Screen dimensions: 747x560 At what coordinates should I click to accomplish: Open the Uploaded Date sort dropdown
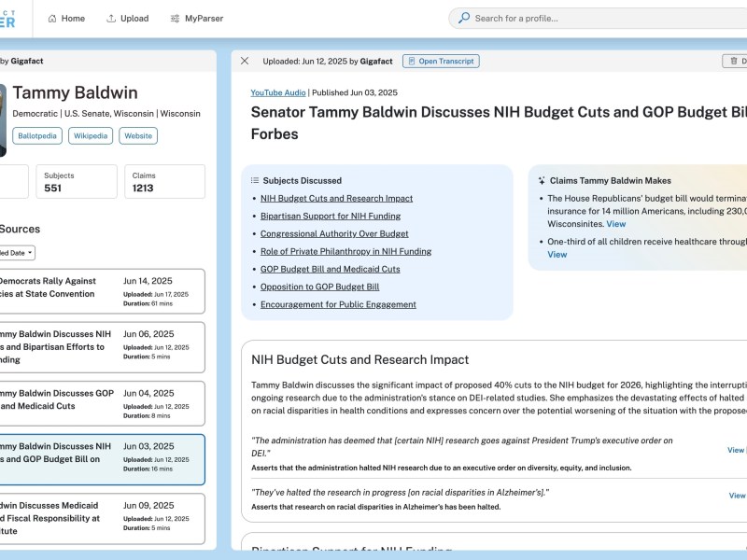click(x=19, y=253)
